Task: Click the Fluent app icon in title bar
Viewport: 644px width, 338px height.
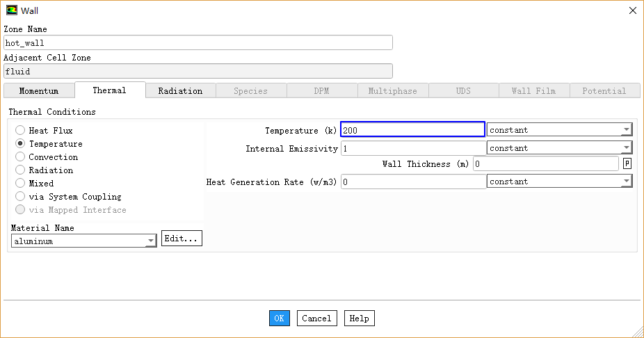Action: pos(12,10)
